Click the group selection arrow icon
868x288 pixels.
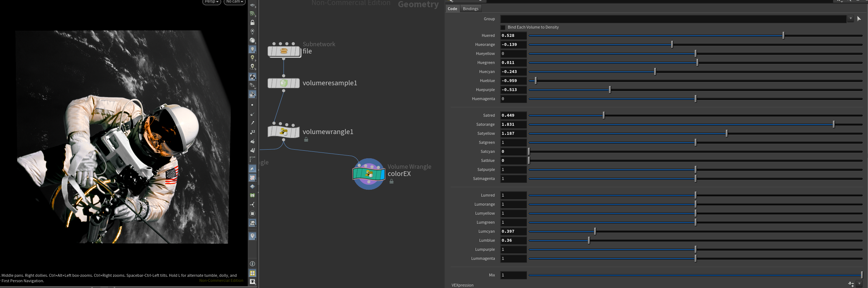point(859,19)
